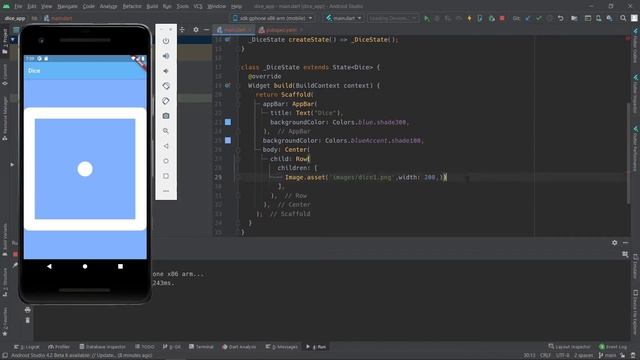This screenshot has width=640, height=360.
Task: Open Run panel settings gear
Action: coord(615,242)
